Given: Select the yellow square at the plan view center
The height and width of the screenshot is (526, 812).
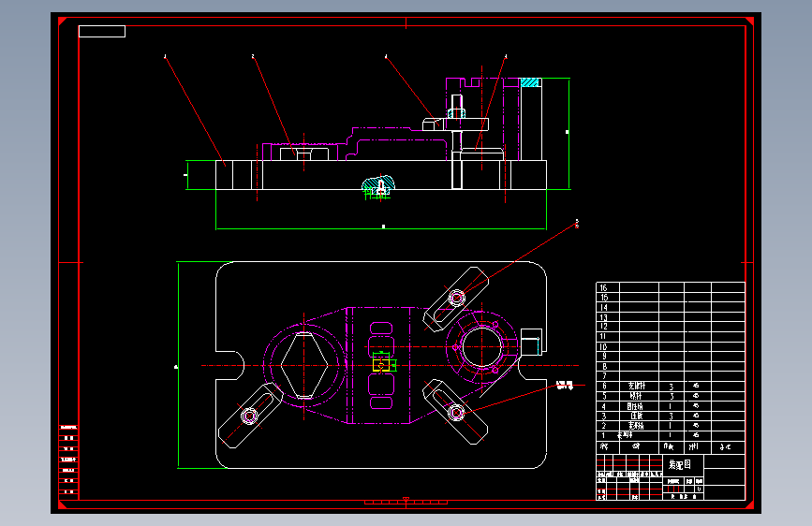Looking at the screenshot, I should coord(381,366).
